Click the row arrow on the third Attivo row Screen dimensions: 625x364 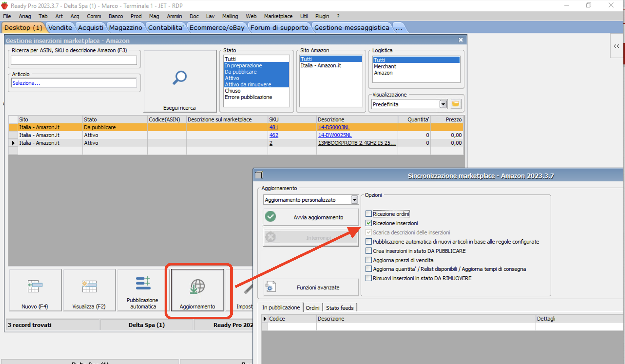tap(13, 143)
